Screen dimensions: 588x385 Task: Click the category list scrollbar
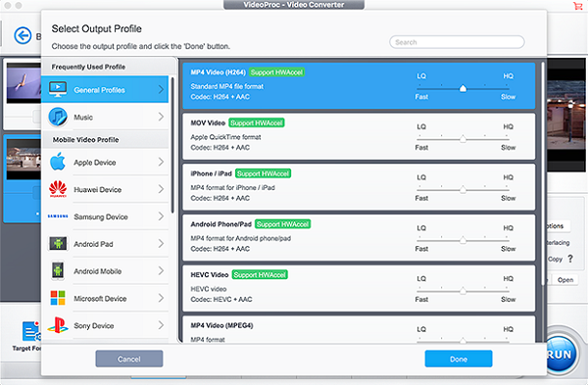[172, 145]
